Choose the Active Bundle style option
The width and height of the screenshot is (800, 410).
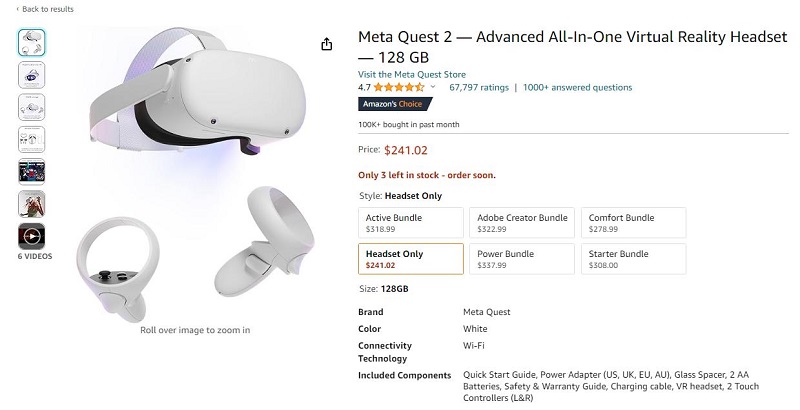point(410,222)
